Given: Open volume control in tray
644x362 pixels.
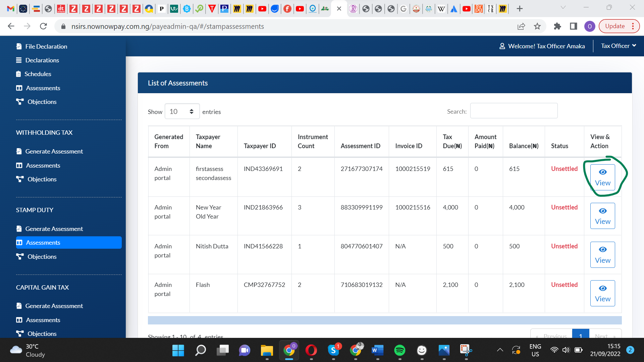Looking at the screenshot, I should click(566, 350).
